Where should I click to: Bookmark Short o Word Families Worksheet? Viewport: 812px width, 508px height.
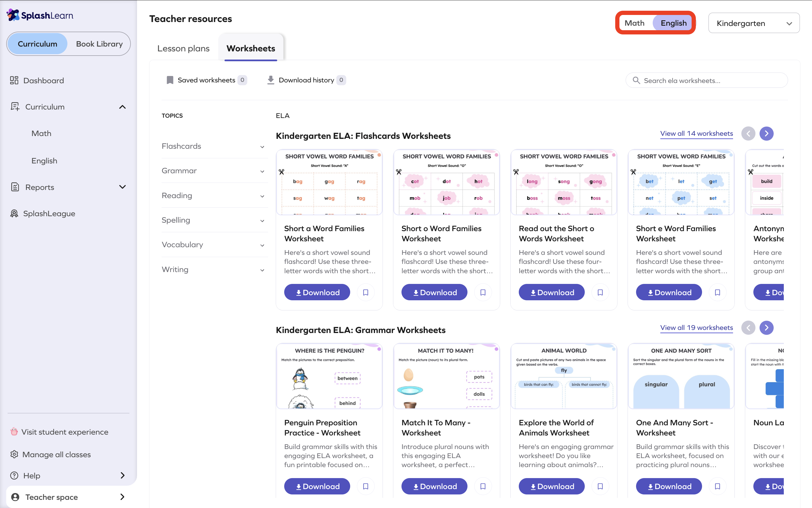483,292
